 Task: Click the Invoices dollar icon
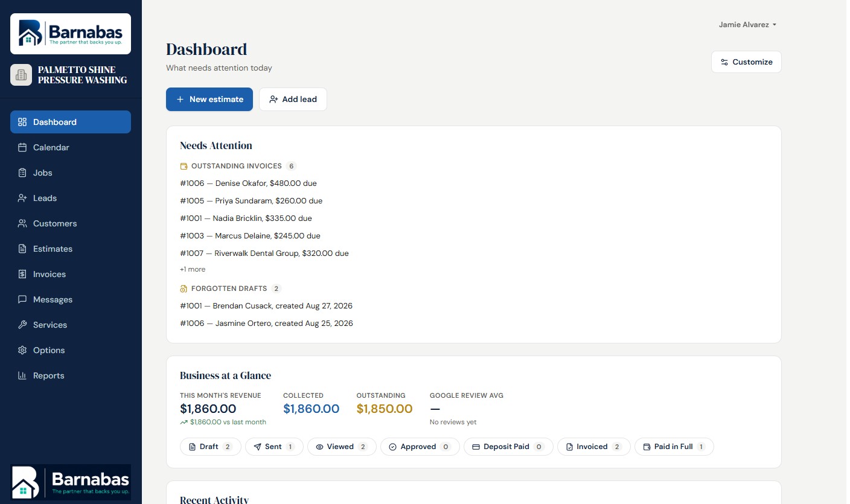tap(22, 274)
